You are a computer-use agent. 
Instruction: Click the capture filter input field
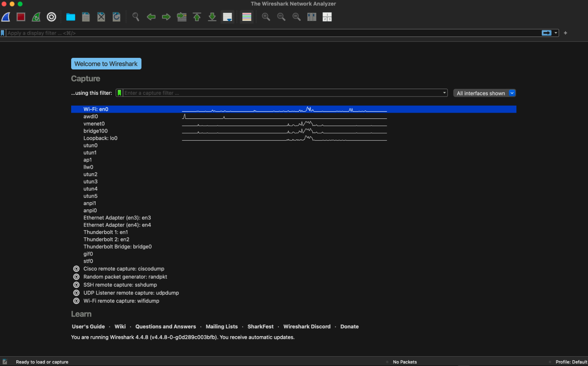pyautogui.click(x=282, y=93)
